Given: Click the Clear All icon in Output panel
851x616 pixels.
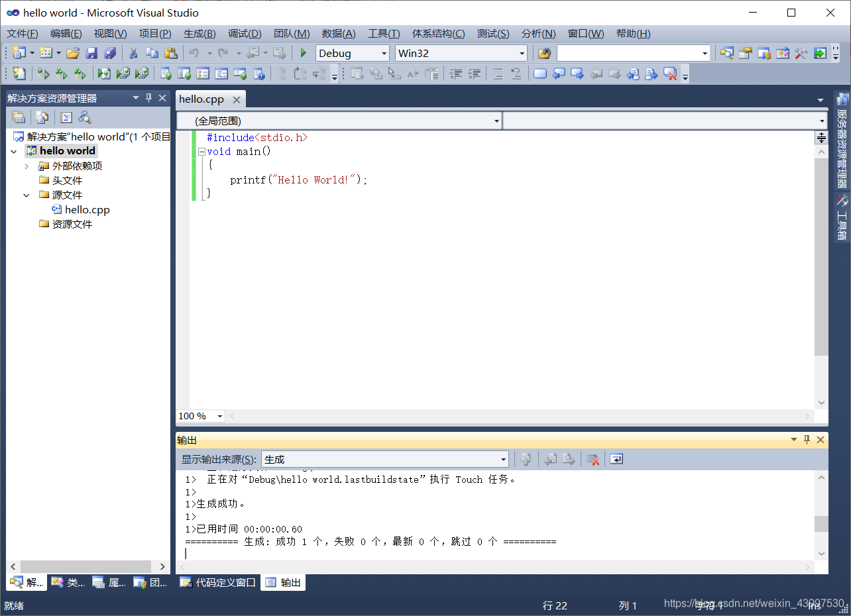Looking at the screenshot, I should (593, 459).
